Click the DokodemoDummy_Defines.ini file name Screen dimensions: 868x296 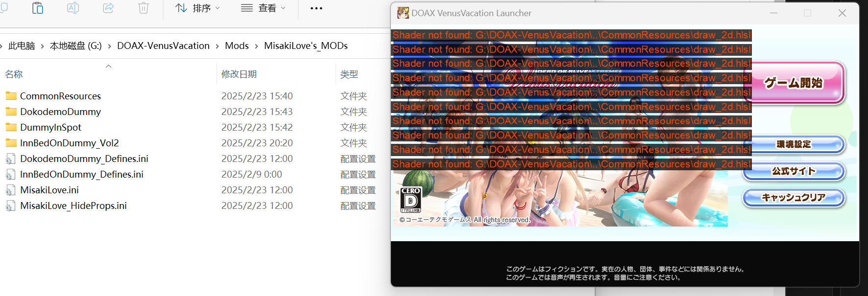tap(84, 159)
